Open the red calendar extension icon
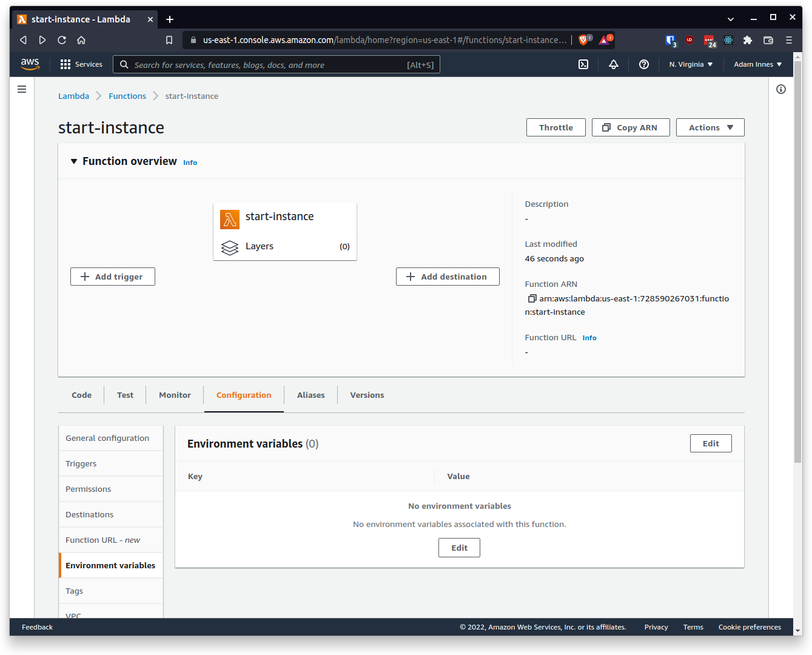The height and width of the screenshot is (655, 812). click(710, 41)
